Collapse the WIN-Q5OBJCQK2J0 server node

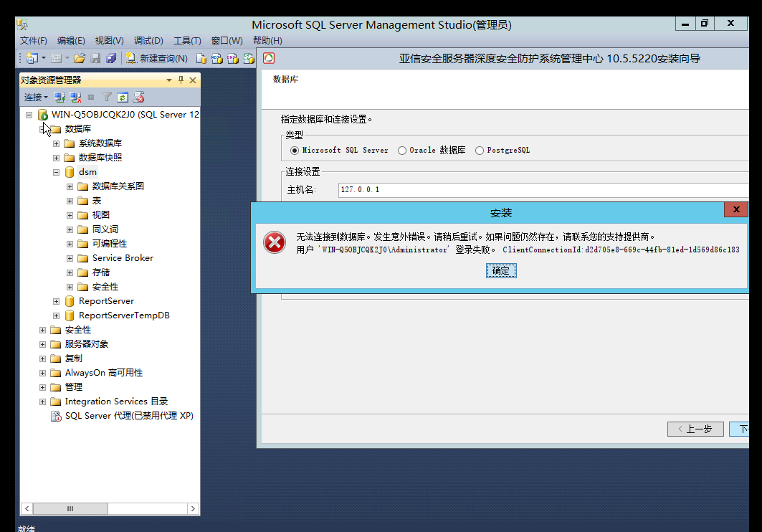tap(29, 115)
